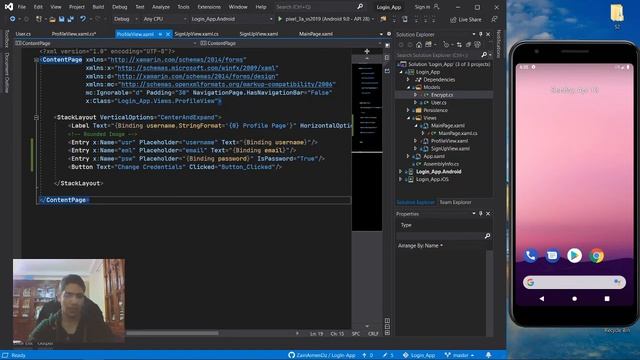
Task: Open the Edit menu
Action: pyautogui.click(x=38, y=7)
